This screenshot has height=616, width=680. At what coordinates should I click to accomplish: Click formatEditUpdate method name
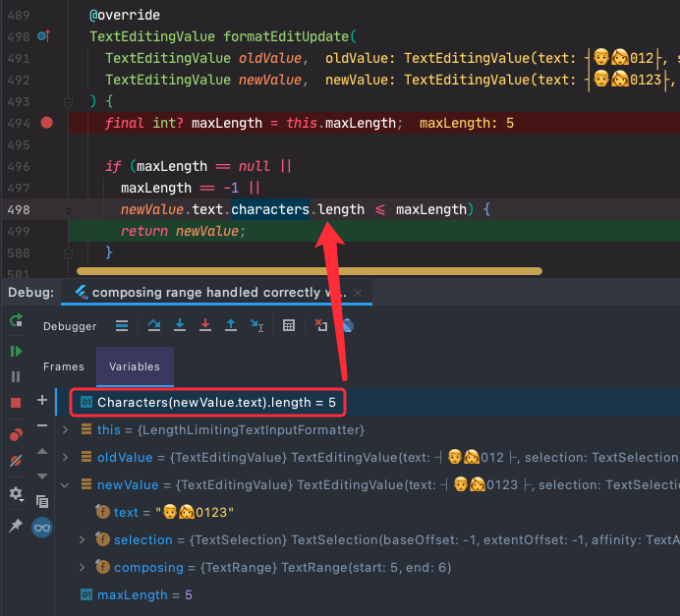click(286, 36)
